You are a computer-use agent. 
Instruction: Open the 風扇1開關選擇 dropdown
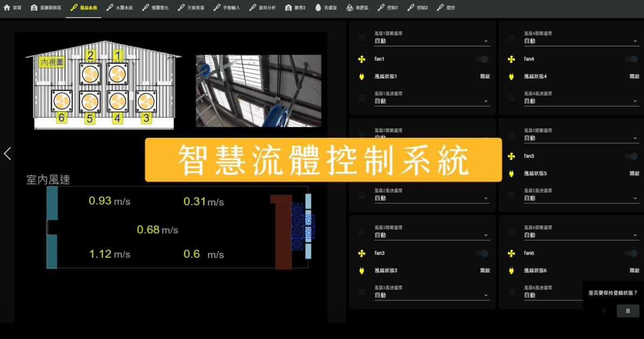tap(431, 41)
